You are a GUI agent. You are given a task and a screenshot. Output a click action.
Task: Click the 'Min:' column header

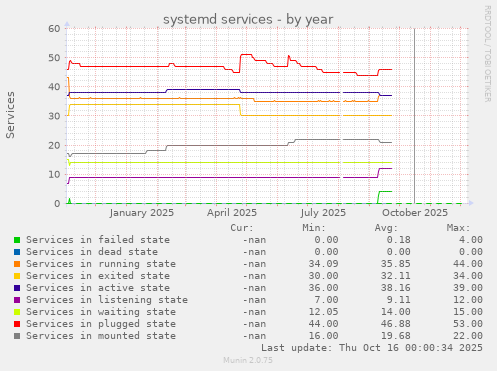click(x=314, y=228)
